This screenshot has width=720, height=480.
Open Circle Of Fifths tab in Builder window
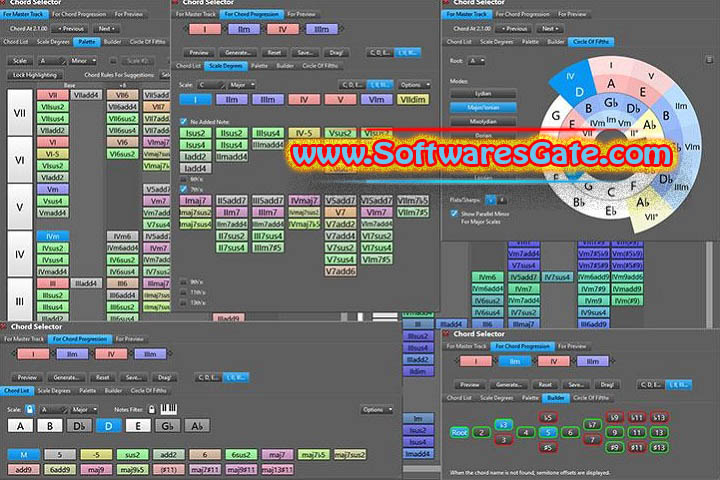point(591,398)
